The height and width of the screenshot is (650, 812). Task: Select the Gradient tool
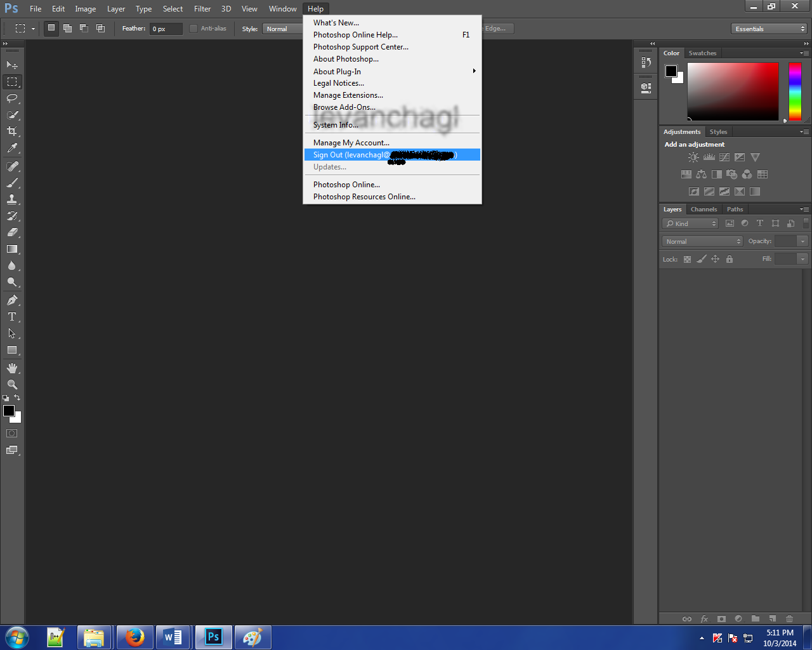pos(12,249)
